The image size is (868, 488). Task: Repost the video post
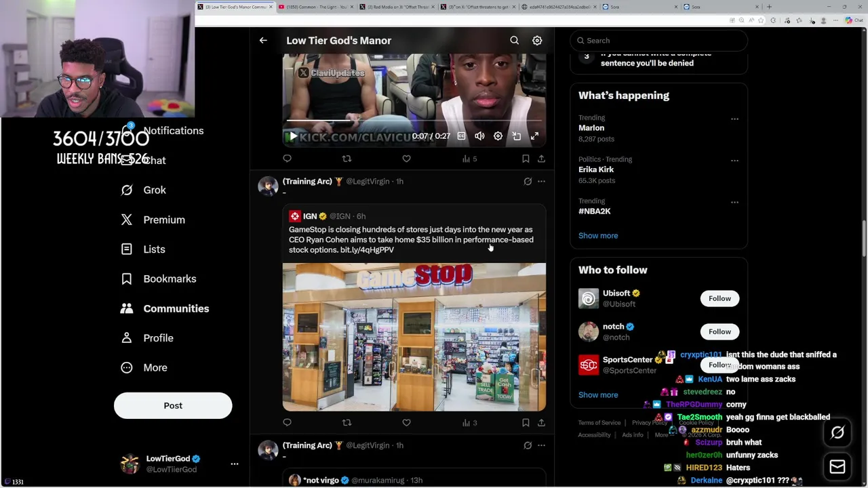(347, 159)
